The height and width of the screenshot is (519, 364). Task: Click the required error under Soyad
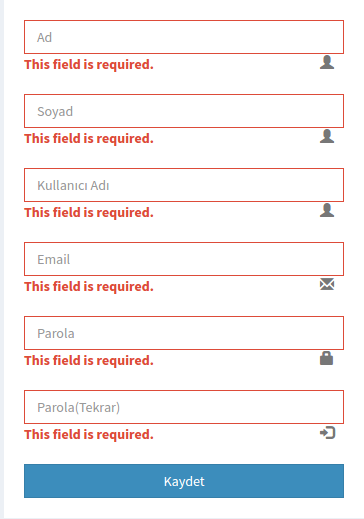[x=89, y=139]
